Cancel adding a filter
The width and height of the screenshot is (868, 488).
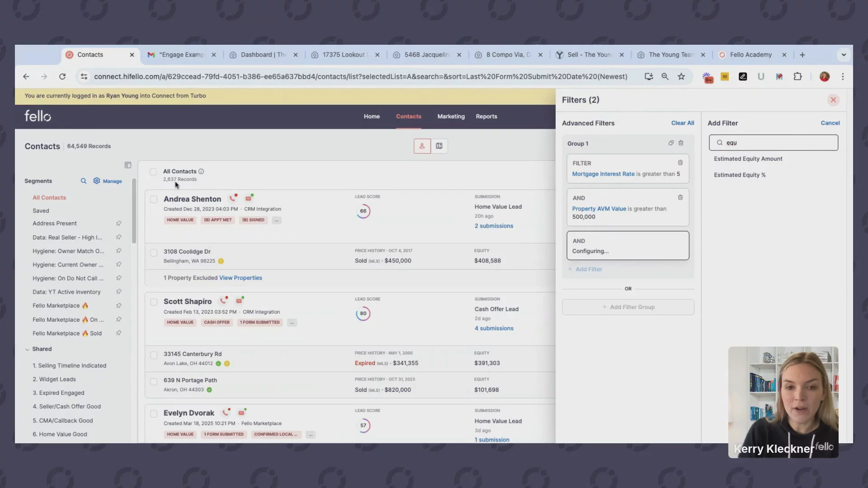tap(830, 123)
